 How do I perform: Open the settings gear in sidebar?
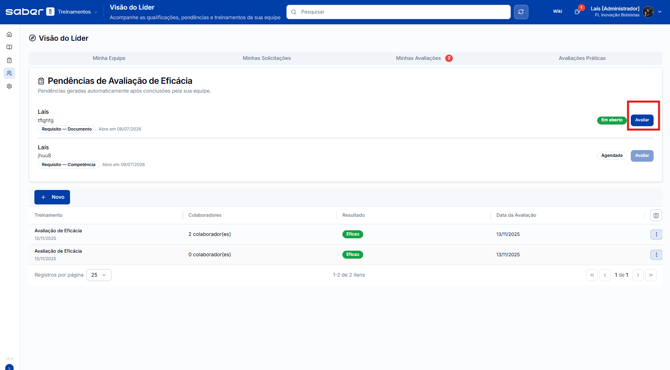pyautogui.click(x=9, y=86)
